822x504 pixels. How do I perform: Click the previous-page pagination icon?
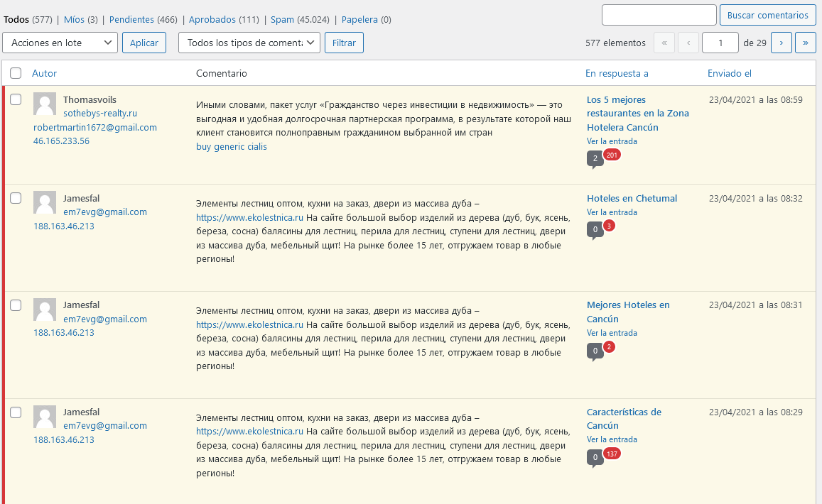point(688,43)
